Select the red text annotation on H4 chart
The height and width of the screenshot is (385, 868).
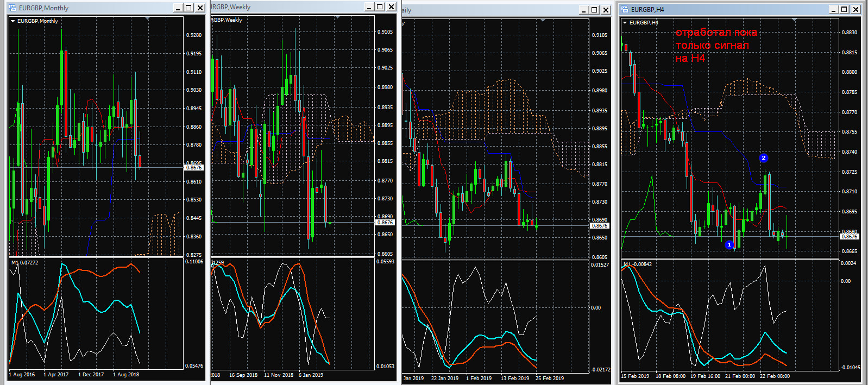[x=715, y=46]
